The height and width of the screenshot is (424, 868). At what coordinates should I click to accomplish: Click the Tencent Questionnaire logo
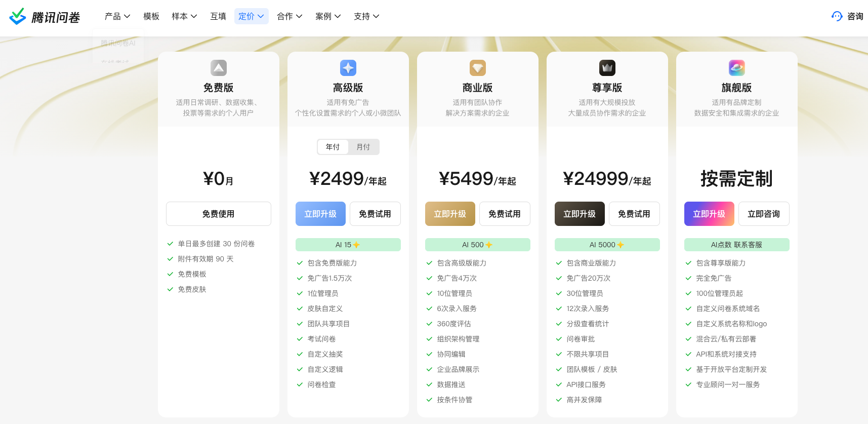click(45, 17)
